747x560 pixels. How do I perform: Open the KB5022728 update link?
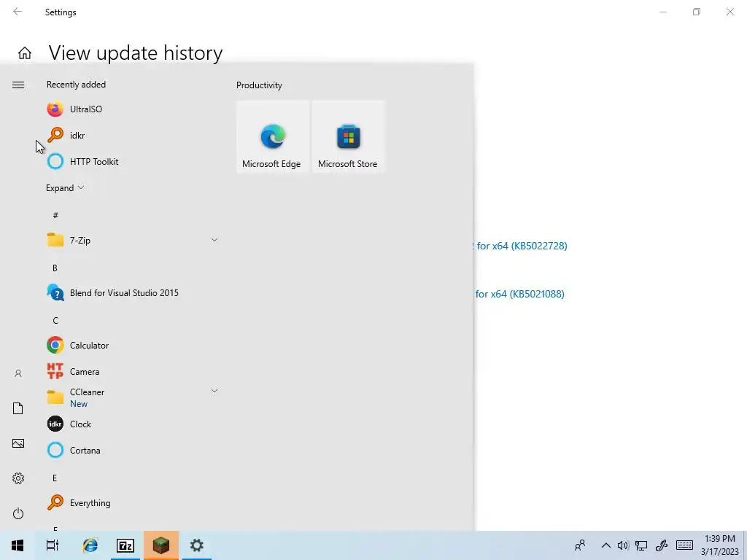tap(520, 246)
